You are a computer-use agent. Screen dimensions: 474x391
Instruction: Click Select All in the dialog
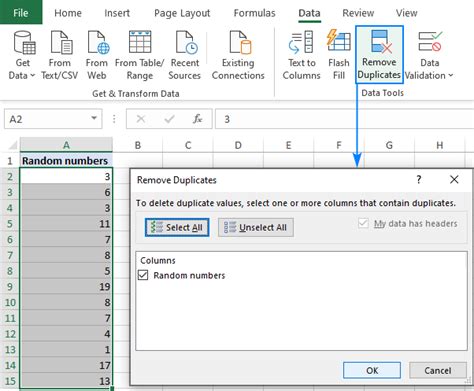click(x=177, y=228)
